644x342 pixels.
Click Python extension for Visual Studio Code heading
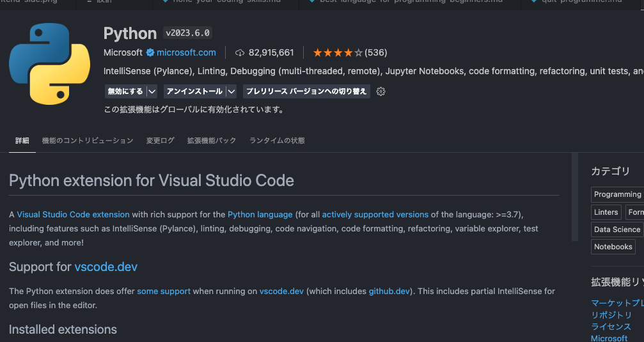152,181
